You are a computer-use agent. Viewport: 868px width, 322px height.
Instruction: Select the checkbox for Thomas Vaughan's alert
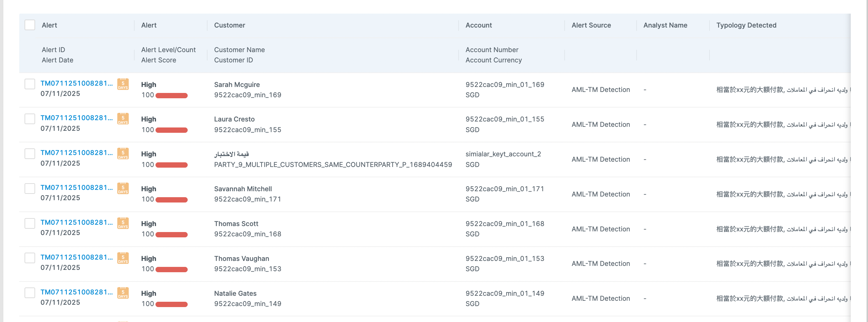click(30, 258)
